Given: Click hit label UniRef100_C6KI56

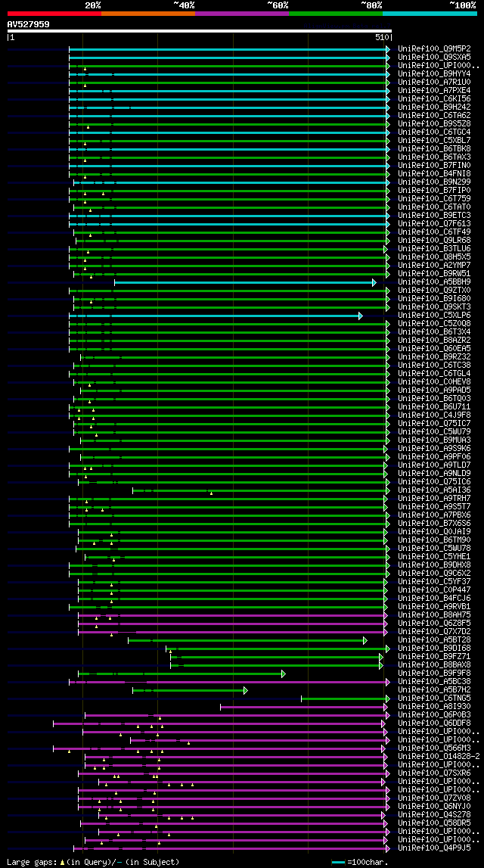Looking at the screenshot, I should [x=434, y=98].
